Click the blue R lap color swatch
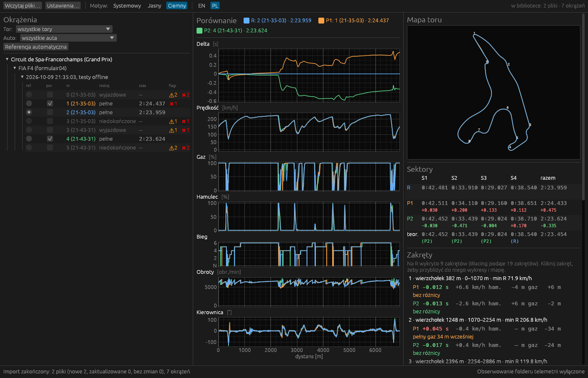 pyautogui.click(x=247, y=20)
